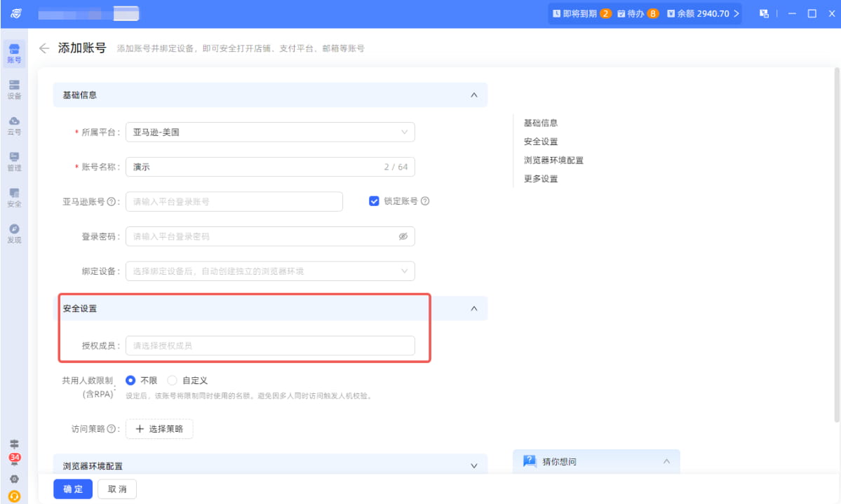Click 选择策略 under 访问策略
This screenshot has height=504, width=841.
pyautogui.click(x=159, y=428)
